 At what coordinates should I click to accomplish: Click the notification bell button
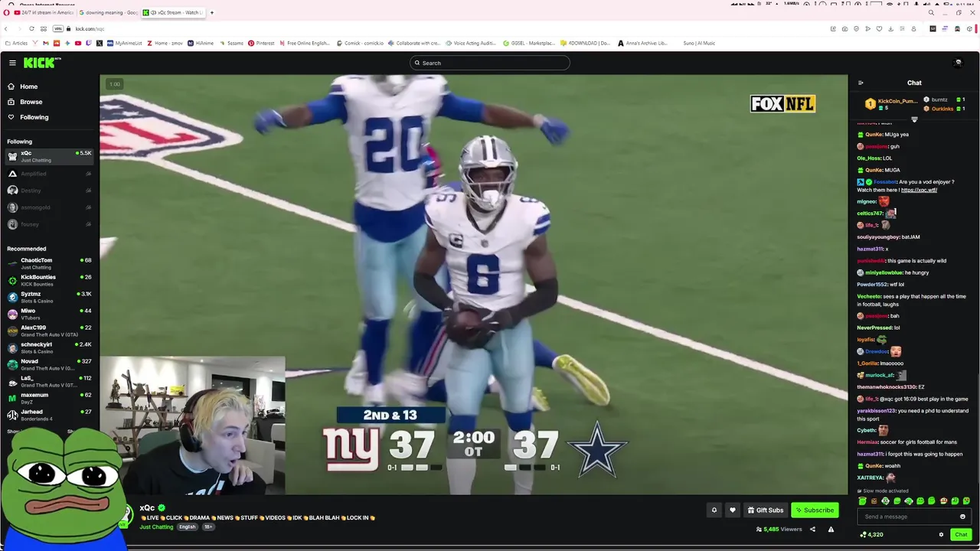tap(714, 510)
